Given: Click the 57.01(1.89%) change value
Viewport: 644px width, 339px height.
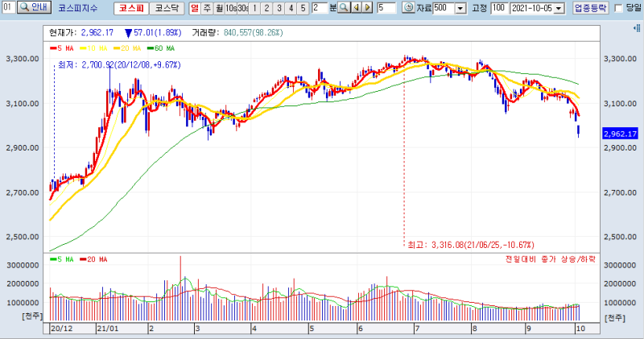Looking at the screenshot, I should 157,33.
